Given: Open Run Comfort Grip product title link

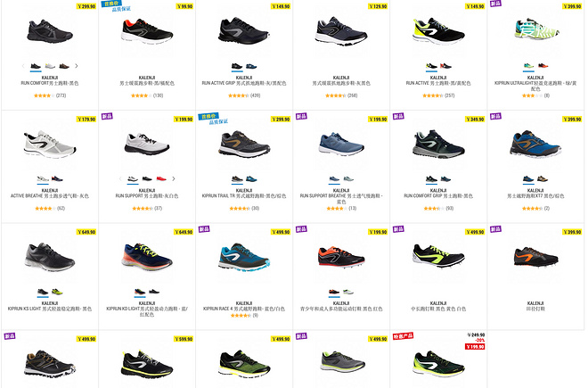Looking at the screenshot, I should 438,195.
